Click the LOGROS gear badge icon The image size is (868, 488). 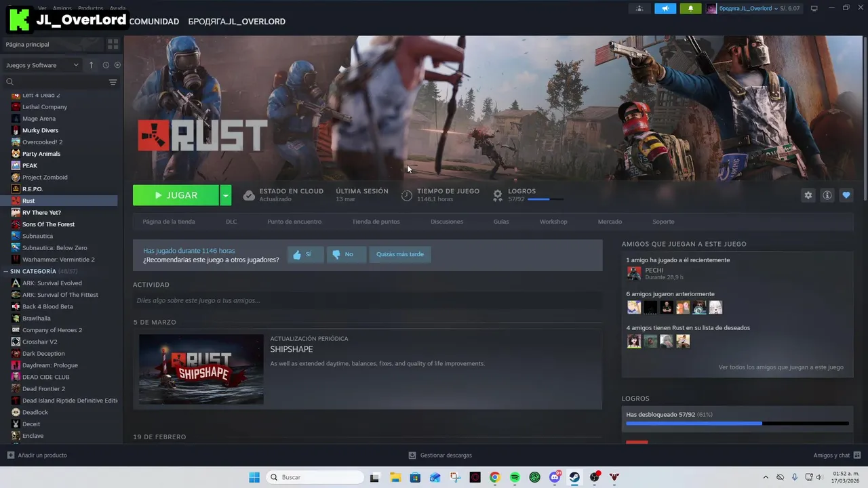click(x=498, y=195)
